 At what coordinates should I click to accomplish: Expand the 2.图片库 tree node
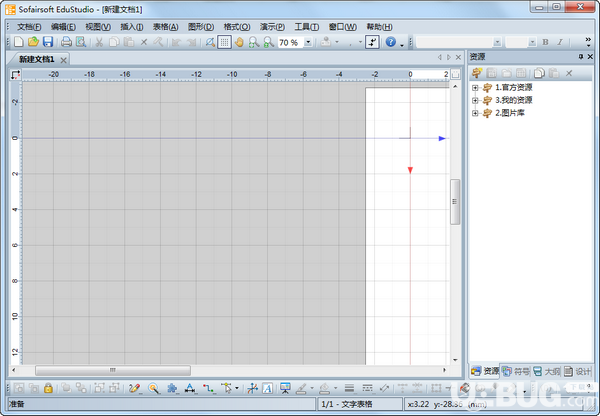pos(475,113)
